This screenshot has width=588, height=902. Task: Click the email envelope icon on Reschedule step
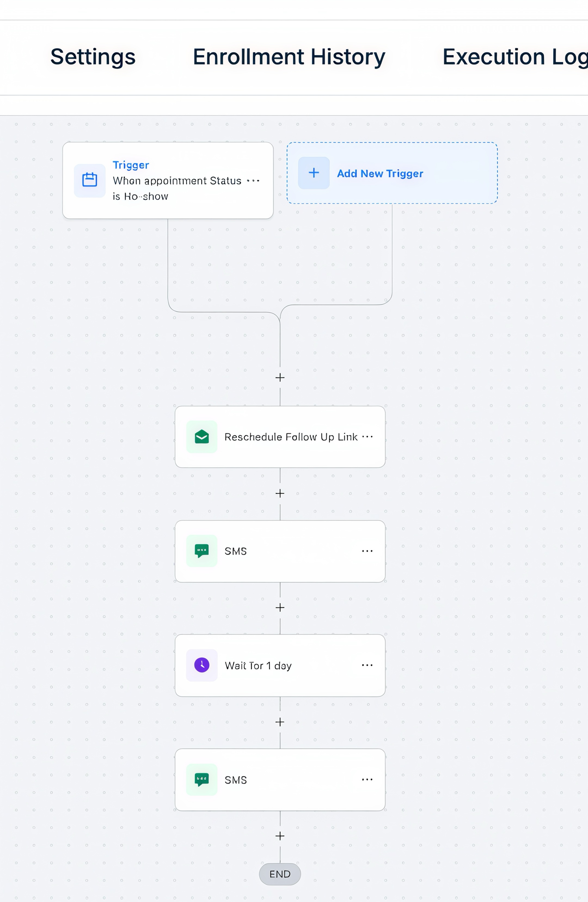tap(201, 437)
